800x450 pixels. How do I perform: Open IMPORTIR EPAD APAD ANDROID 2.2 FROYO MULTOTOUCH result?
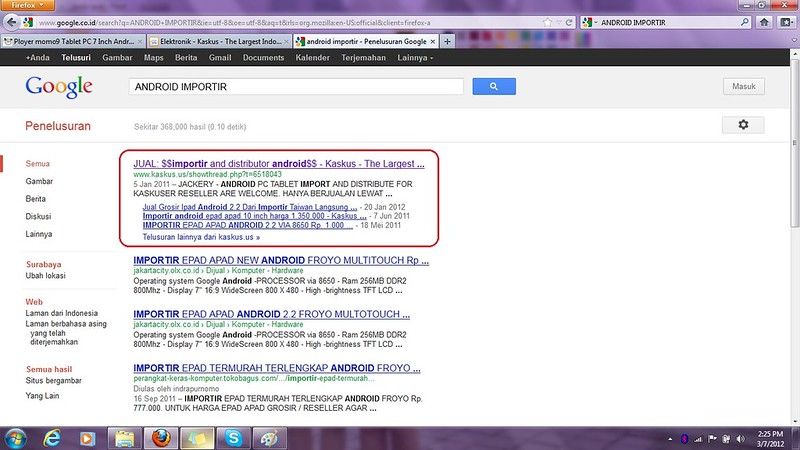pos(271,314)
